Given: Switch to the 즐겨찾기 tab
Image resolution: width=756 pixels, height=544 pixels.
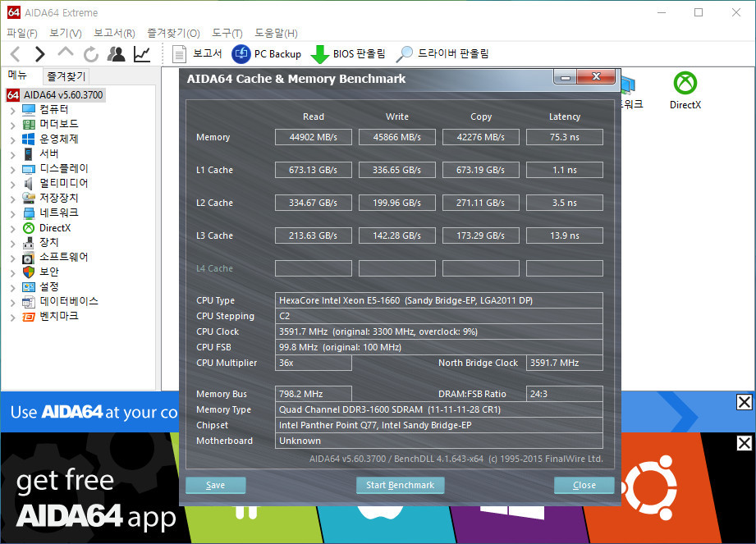Looking at the screenshot, I should point(66,76).
